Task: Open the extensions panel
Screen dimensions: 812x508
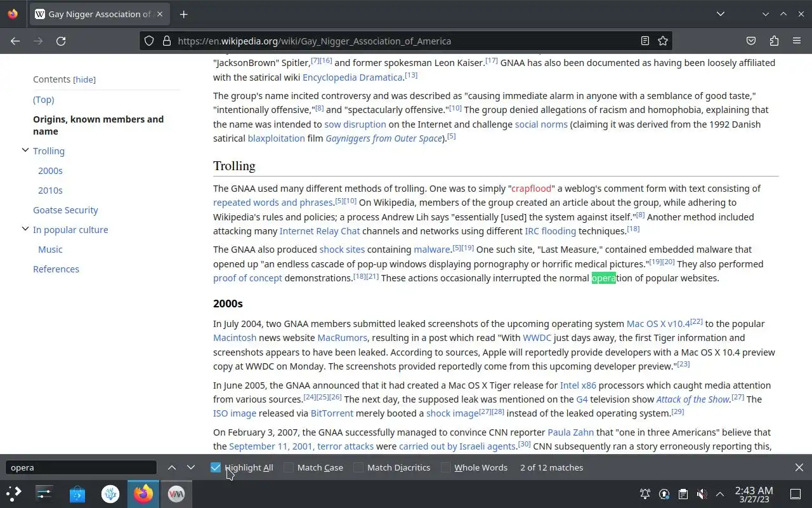Action: tap(774, 41)
